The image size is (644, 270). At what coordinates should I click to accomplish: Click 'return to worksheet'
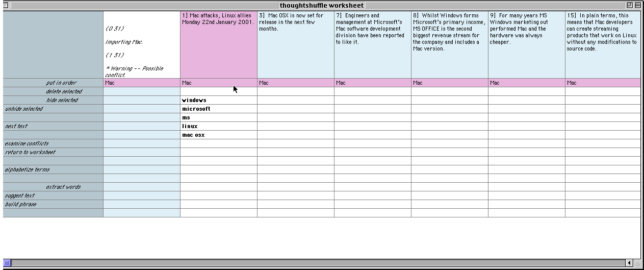30,152
